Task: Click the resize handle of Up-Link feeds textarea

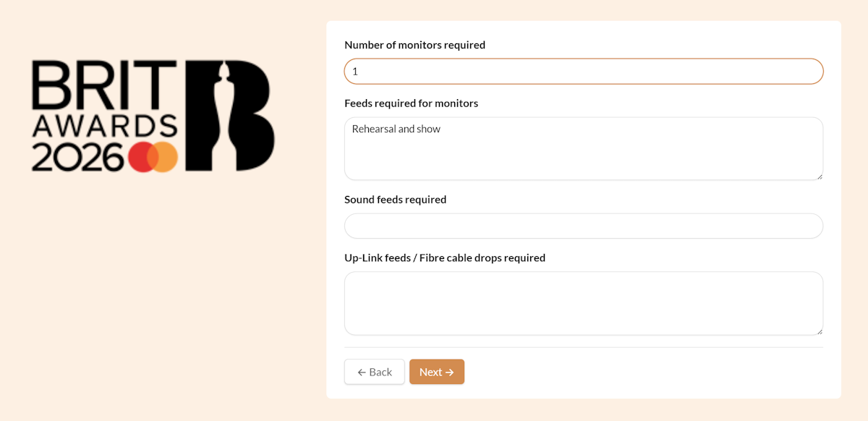Action: 819,331
